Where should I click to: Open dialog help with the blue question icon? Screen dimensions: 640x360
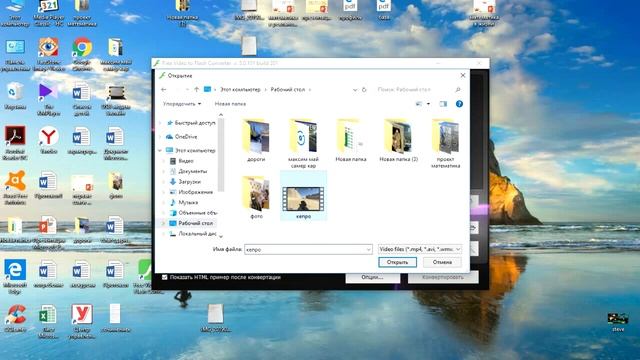tap(459, 104)
